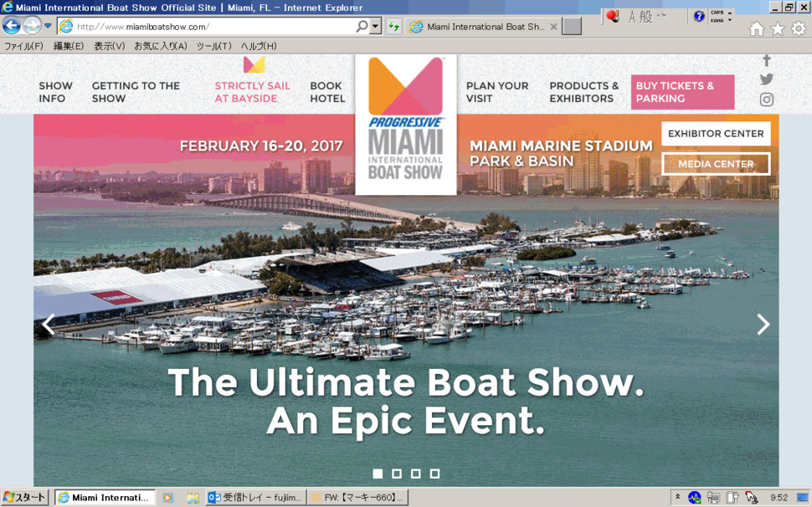Open the BOOK HOTEL navigation link

coord(327,92)
